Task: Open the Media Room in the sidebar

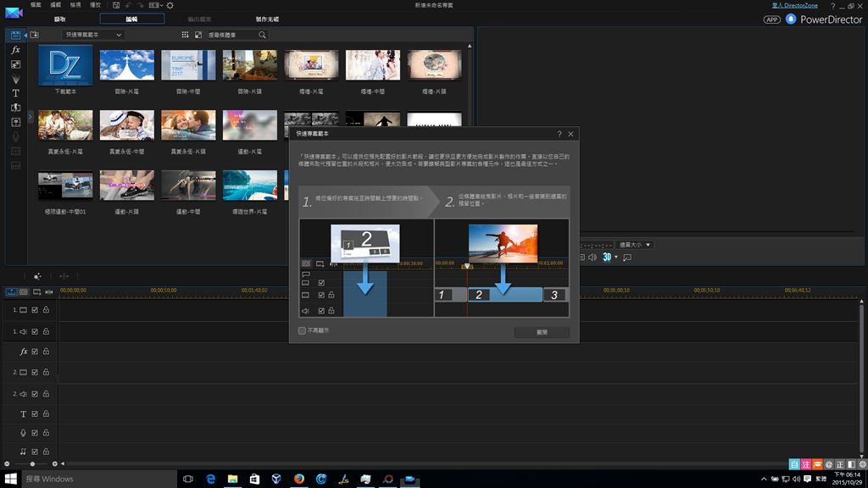Action: 15,35
